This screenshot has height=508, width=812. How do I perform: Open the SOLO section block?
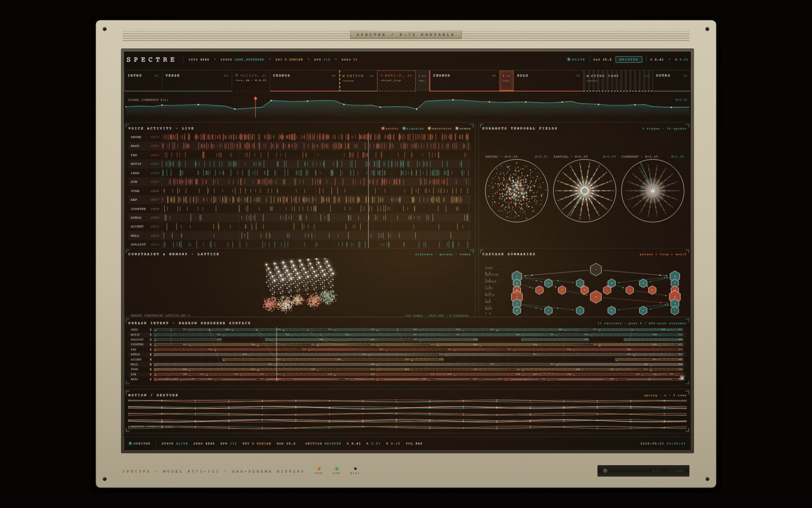(x=548, y=81)
